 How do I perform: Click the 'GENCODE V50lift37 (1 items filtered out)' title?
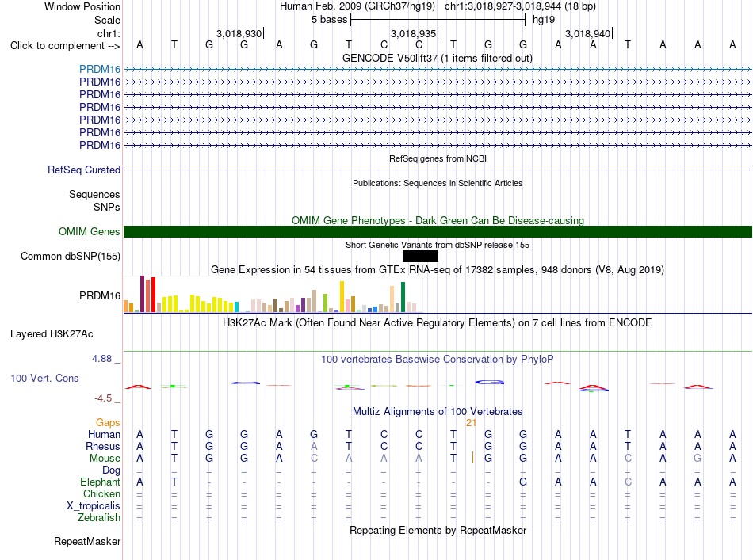pos(438,58)
